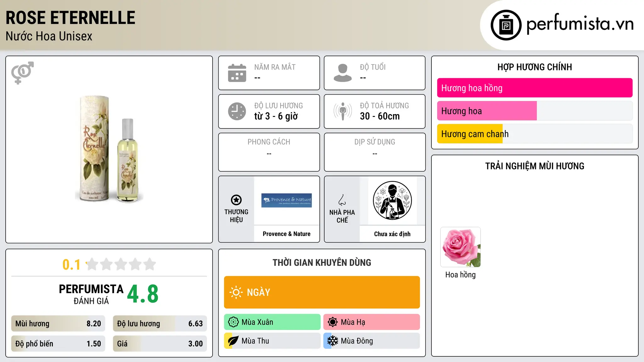Viewport: 644px width, 362px height.
Task: Click the Giá 3.00 score row
Action: (160, 344)
